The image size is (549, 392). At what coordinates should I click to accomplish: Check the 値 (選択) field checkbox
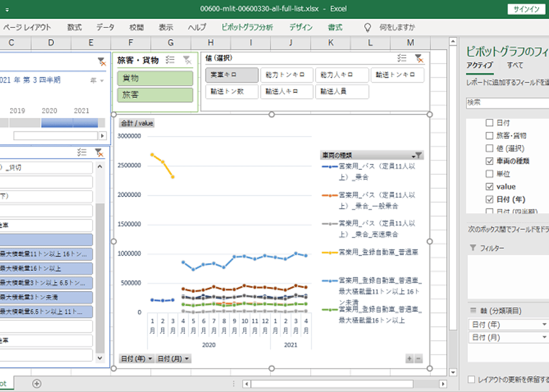489,148
